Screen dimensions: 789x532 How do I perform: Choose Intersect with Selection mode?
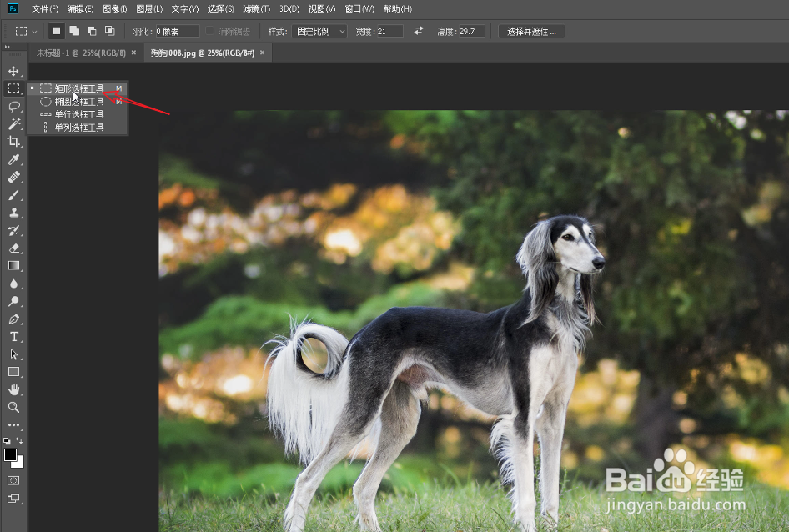click(x=110, y=31)
